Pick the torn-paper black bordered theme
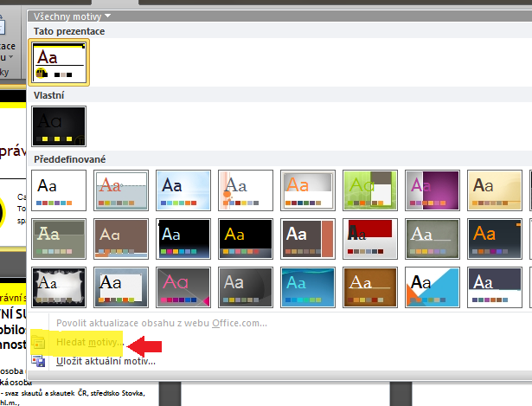Viewport: 532px width, 406px height. click(x=59, y=287)
